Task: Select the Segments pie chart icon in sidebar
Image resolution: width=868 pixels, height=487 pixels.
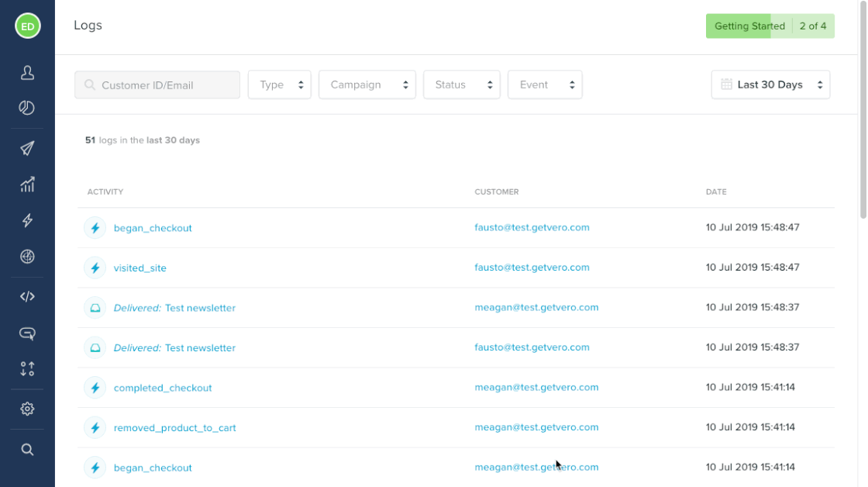Action: click(x=27, y=108)
